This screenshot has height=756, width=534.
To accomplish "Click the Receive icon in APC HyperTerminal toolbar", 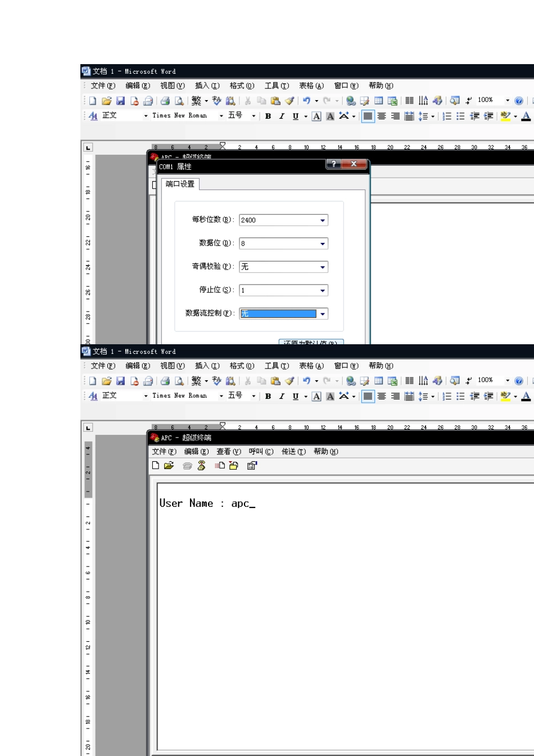I will coord(233,466).
